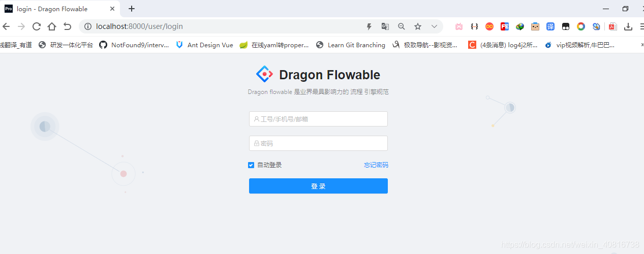Open the browser home page icon

[52, 26]
